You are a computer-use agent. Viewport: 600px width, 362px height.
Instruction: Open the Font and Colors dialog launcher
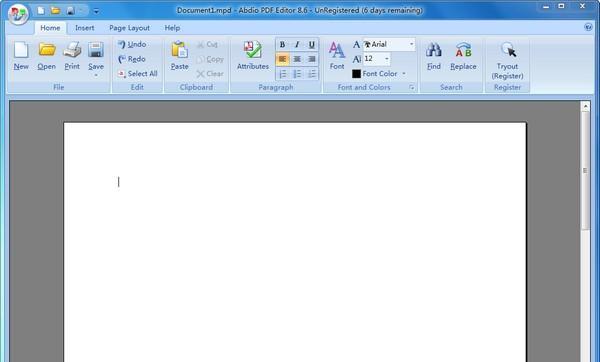(x=412, y=88)
